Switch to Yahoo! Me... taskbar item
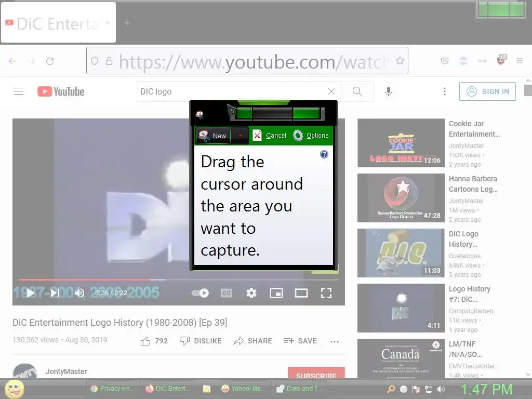 pyautogui.click(x=243, y=389)
